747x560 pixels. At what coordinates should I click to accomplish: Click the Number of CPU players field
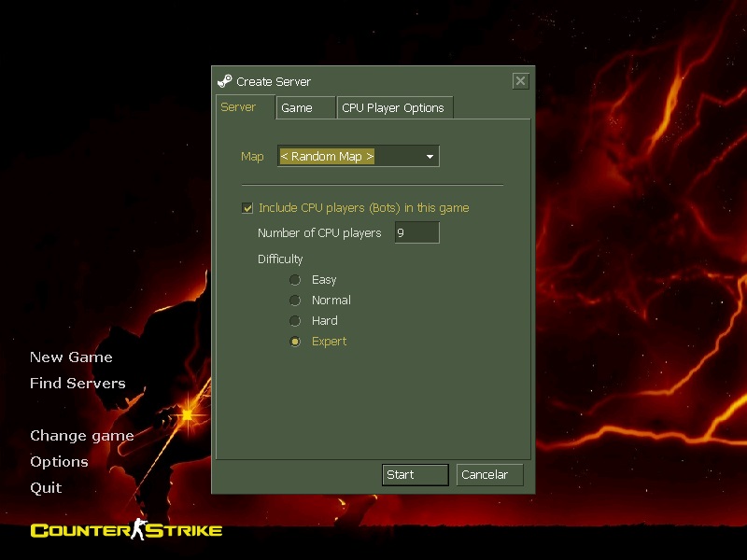click(416, 232)
